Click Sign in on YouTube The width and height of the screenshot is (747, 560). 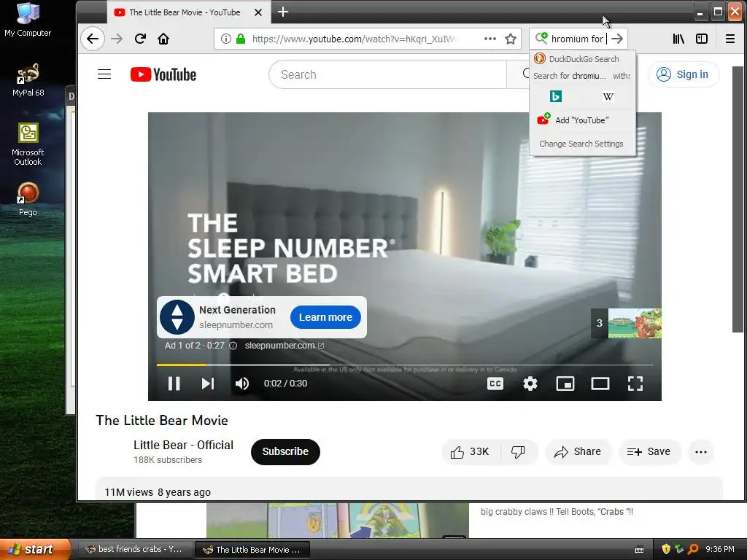[683, 74]
